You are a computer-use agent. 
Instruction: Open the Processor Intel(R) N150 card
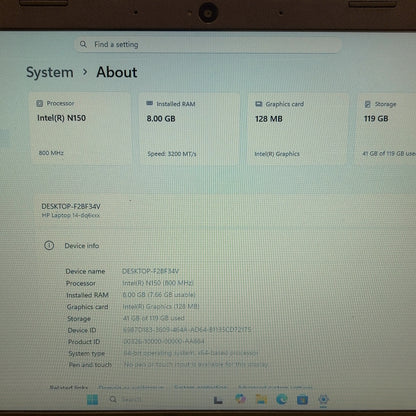coord(81,129)
